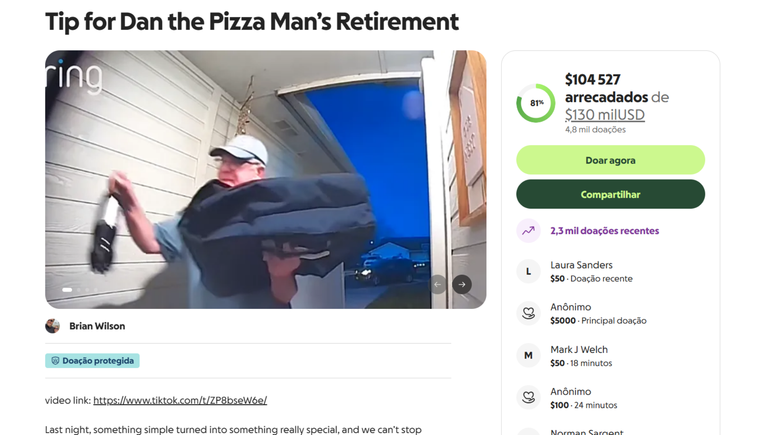Click Mark J Welch's "M" avatar

coord(528,355)
